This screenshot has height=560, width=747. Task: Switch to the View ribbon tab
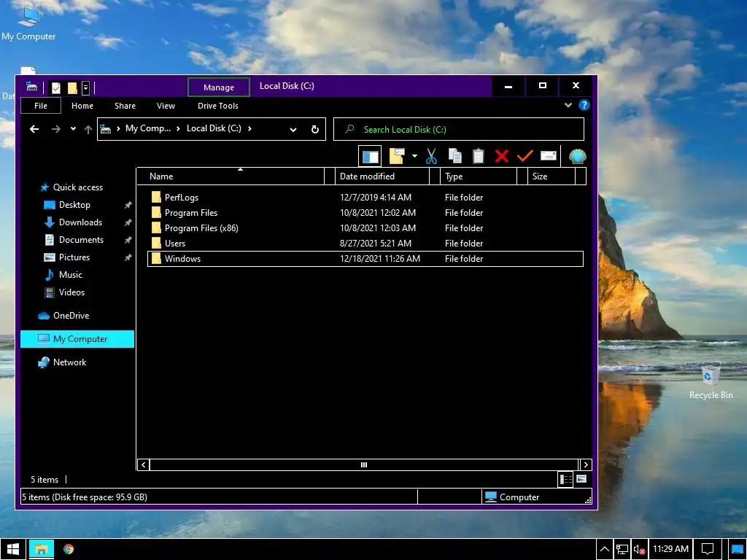tap(166, 106)
